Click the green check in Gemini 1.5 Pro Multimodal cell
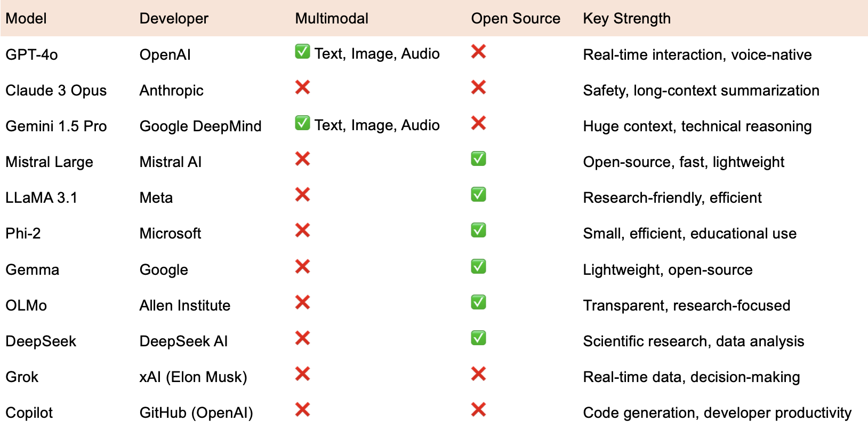The image size is (868, 429). pyautogui.click(x=302, y=123)
